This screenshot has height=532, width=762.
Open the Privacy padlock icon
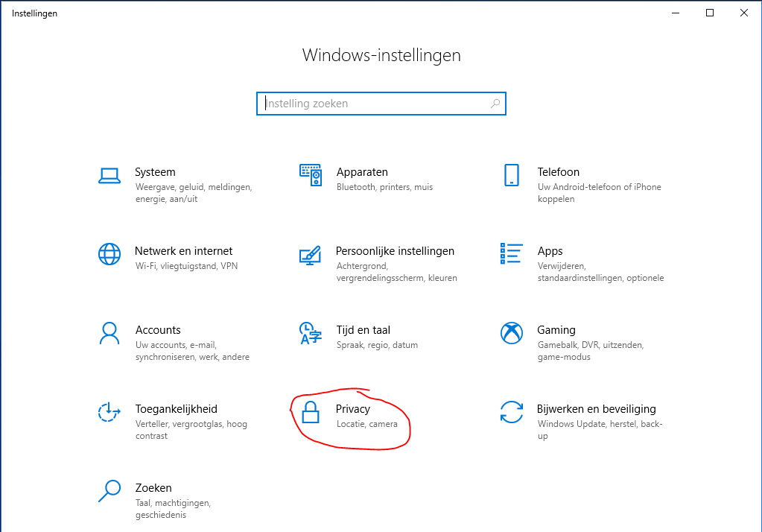click(311, 412)
